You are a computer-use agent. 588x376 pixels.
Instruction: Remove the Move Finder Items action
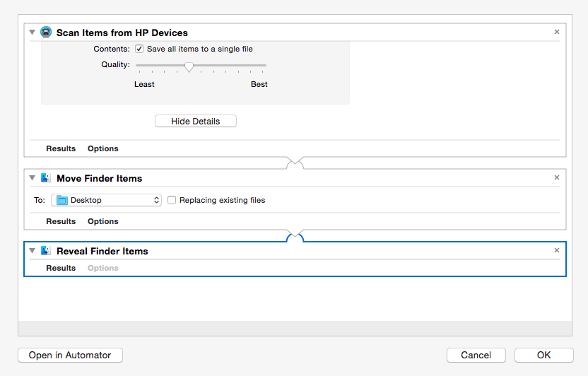pyautogui.click(x=556, y=177)
